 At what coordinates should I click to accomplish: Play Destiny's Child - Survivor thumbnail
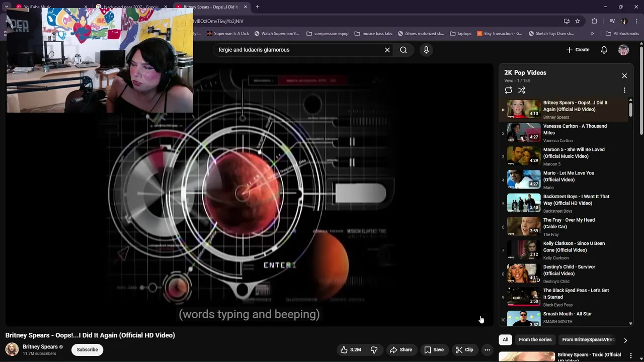[x=524, y=274]
